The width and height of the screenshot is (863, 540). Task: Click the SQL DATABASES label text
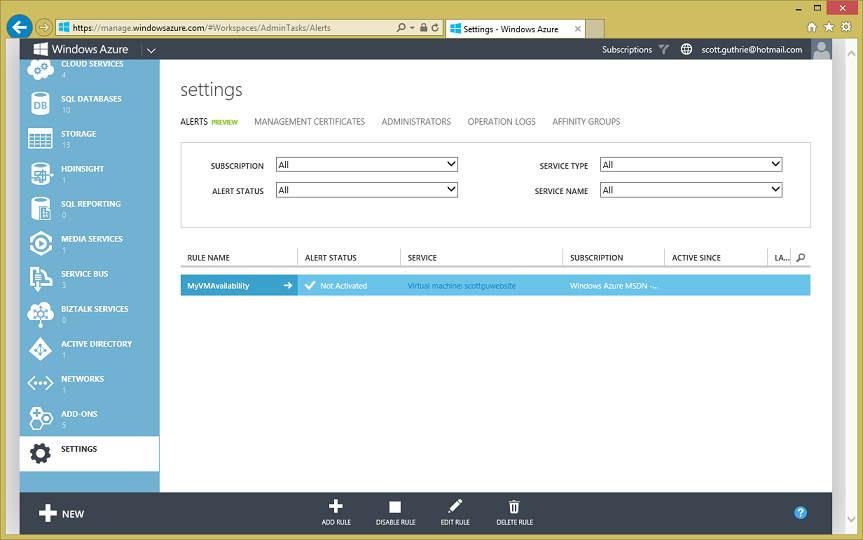[x=91, y=99]
